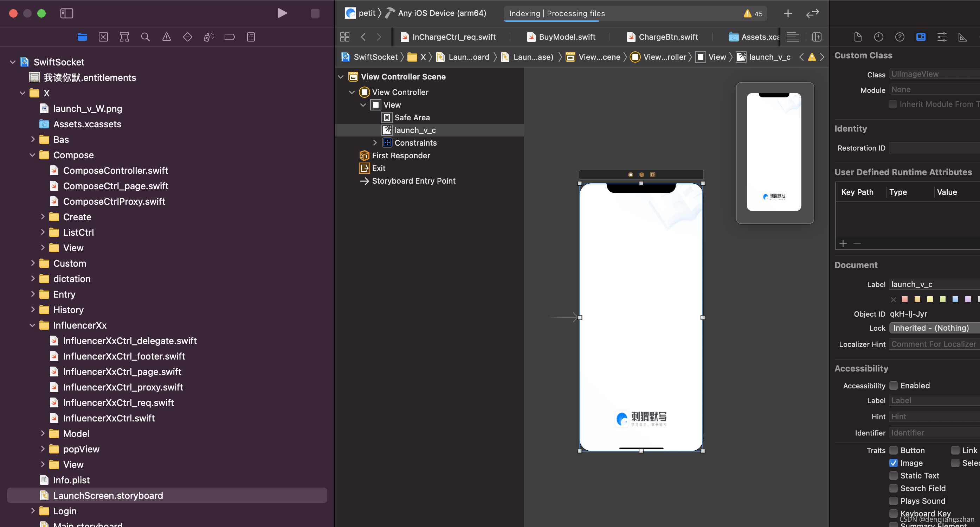Toggle the navigator sidebar icon
This screenshot has width=980, height=527.
(x=66, y=13)
